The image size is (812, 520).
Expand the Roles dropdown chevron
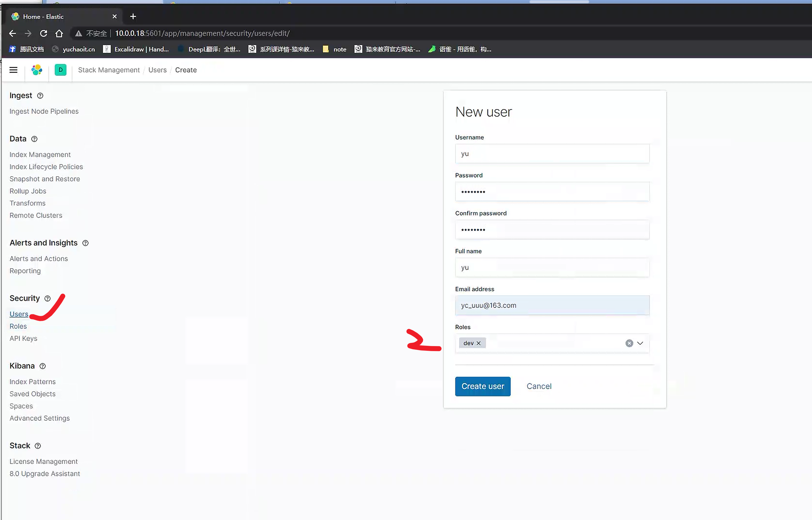tap(640, 343)
